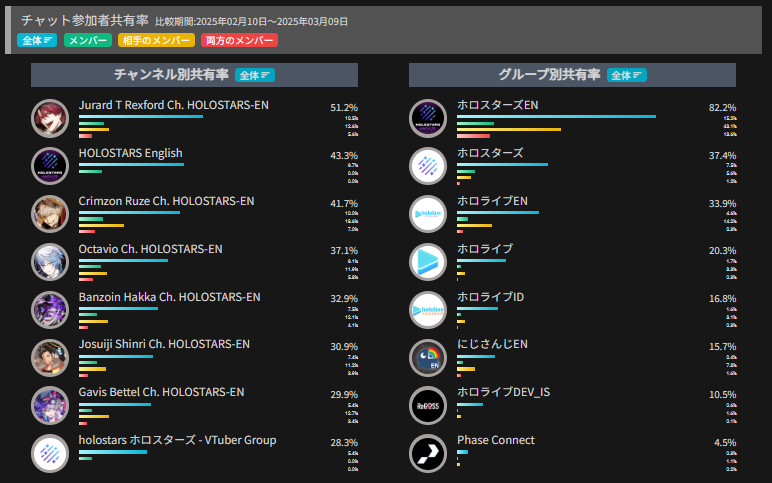
Task: Select the 82.2% group share value
Action: 722,107
